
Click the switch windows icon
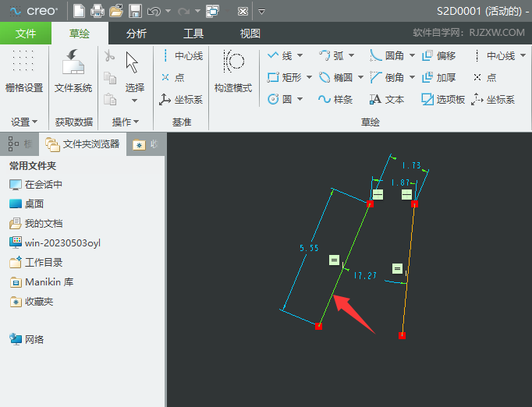(x=213, y=11)
